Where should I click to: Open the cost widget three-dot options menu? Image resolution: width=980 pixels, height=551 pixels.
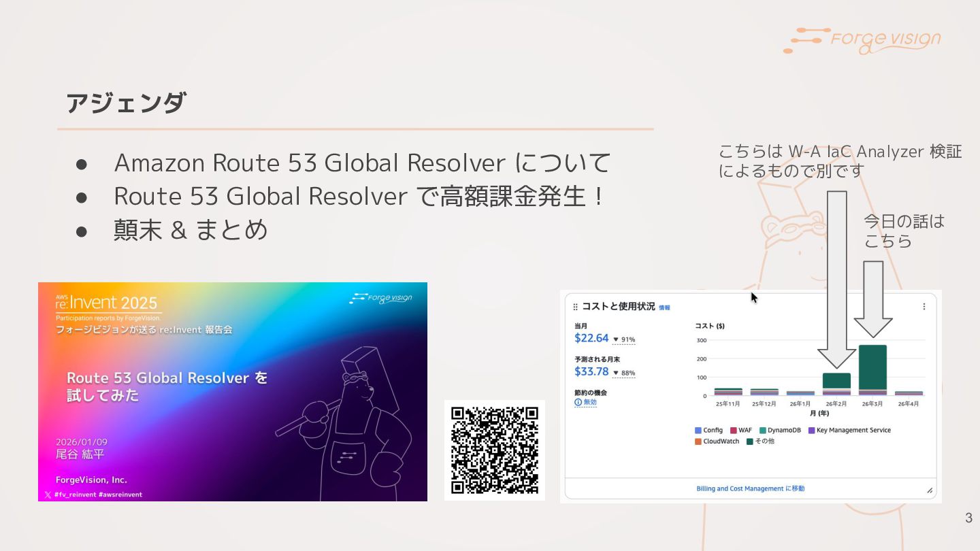(x=924, y=307)
